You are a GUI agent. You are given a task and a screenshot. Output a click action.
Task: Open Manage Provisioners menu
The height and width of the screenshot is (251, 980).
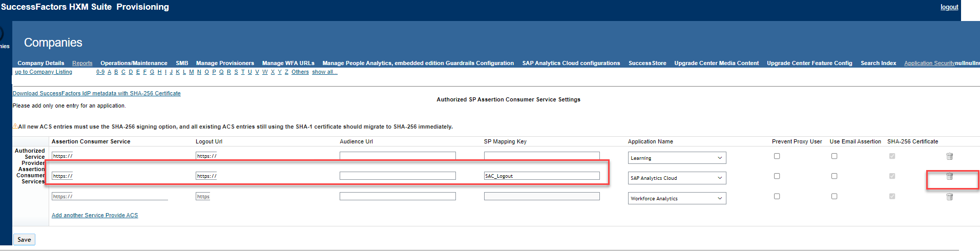tap(225, 63)
